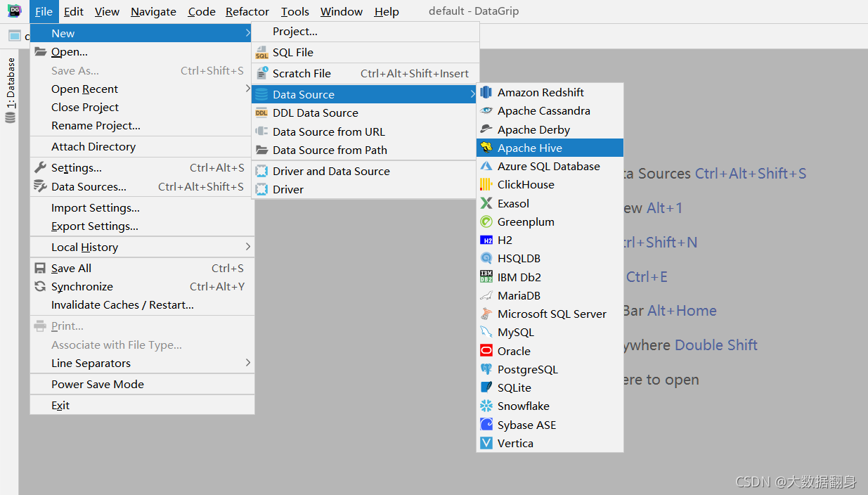Click the Apache Hive bee icon

click(486, 148)
